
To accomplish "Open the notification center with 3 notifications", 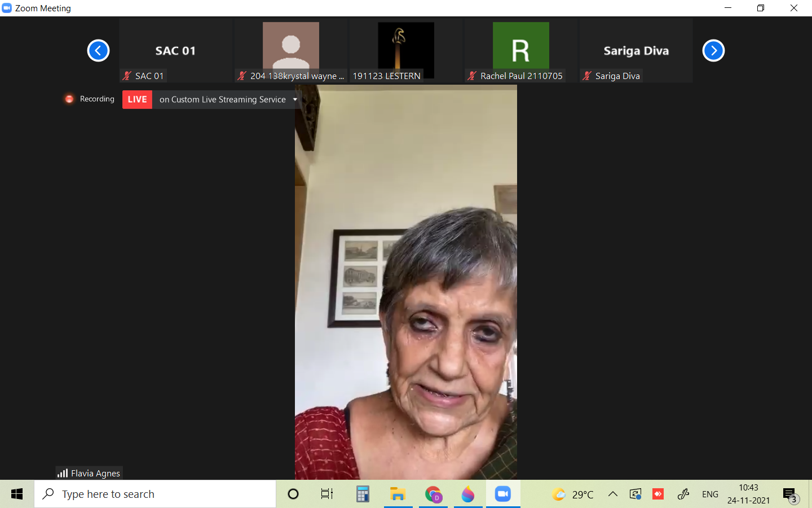I will point(791,494).
